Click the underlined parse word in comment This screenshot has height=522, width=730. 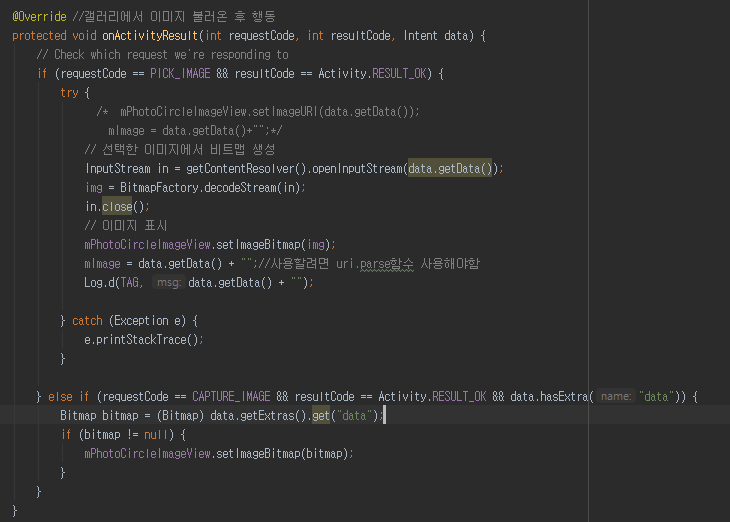(375, 264)
